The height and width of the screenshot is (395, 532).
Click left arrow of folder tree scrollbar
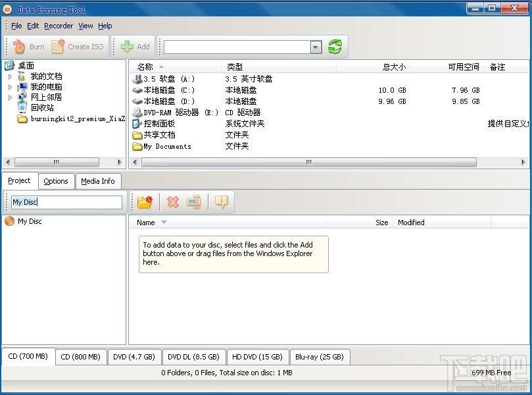pyautogui.click(x=8, y=162)
